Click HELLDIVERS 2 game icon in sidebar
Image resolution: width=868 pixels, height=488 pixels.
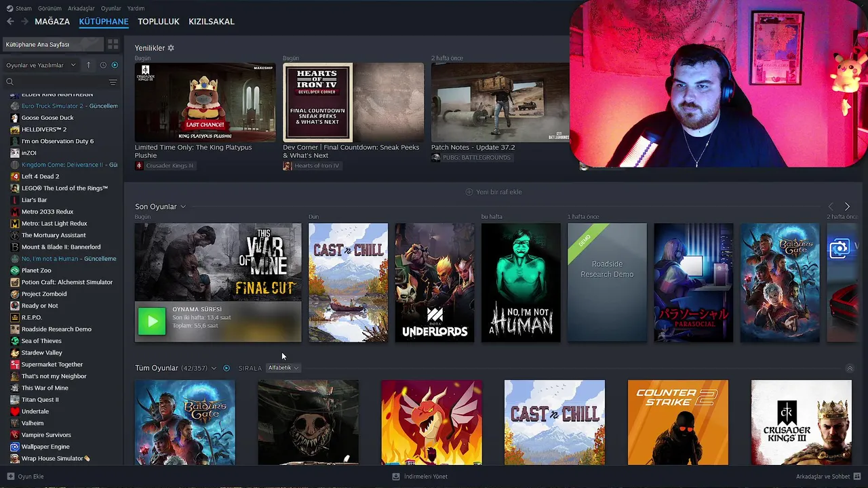(15, 129)
